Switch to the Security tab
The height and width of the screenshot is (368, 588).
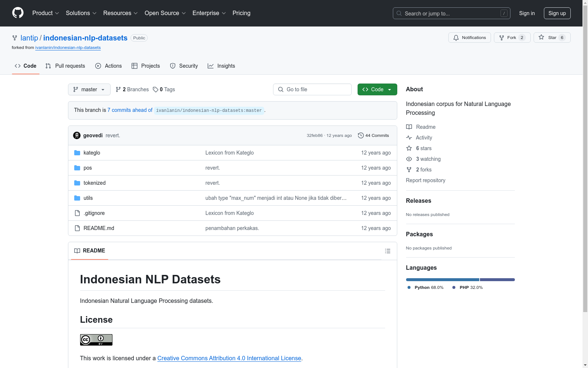tap(184, 66)
